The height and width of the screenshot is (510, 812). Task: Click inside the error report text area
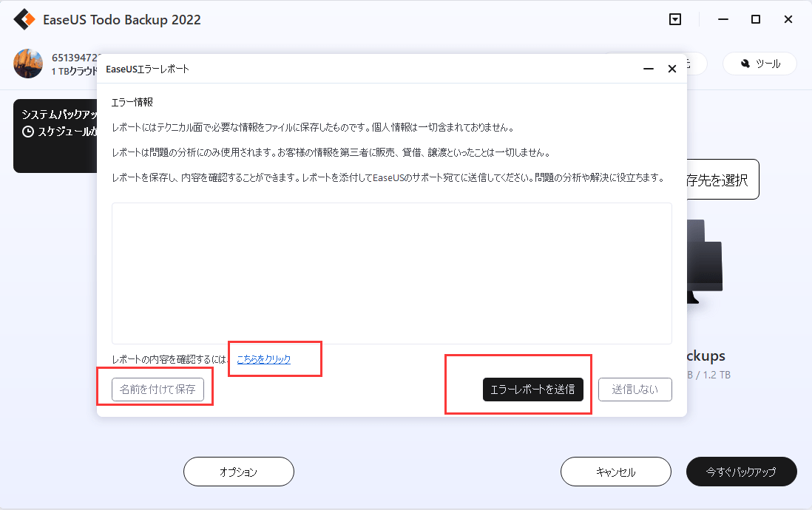[391, 273]
